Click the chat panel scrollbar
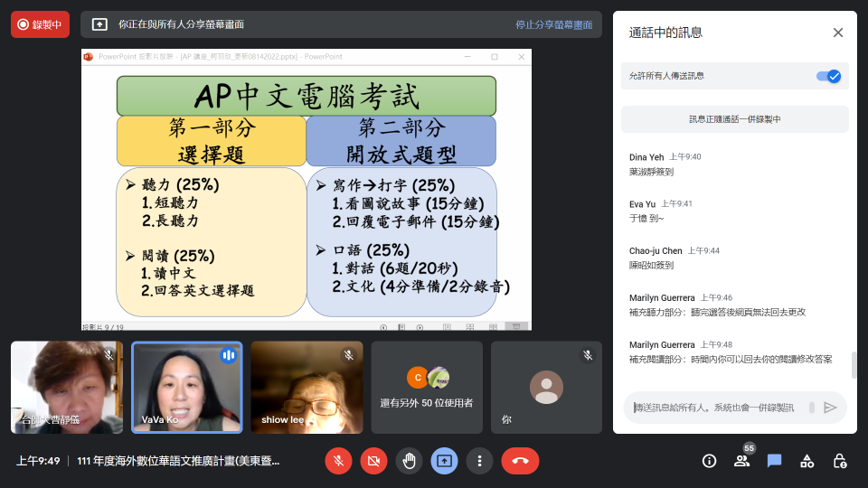This screenshot has height=488, width=868. click(x=854, y=365)
